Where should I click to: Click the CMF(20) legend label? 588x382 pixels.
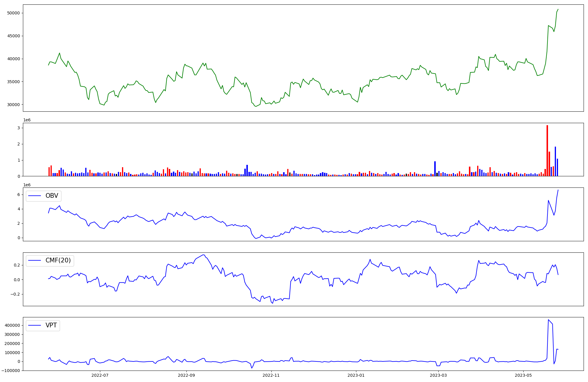click(x=58, y=260)
